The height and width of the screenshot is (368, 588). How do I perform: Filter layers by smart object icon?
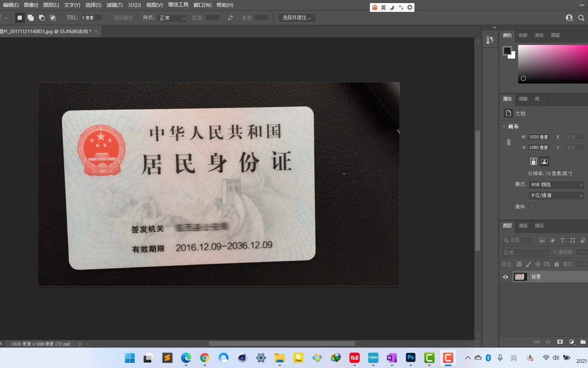(x=583, y=240)
